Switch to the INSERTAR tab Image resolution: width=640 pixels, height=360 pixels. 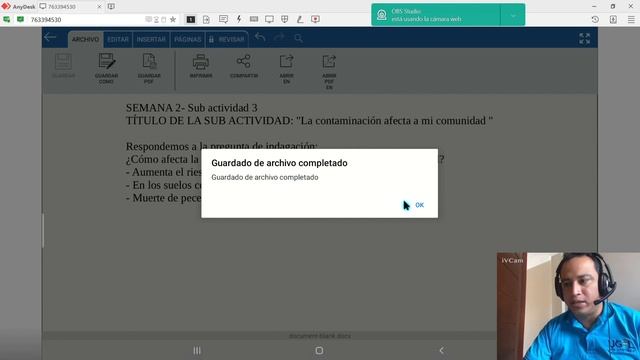(x=151, y=40)
